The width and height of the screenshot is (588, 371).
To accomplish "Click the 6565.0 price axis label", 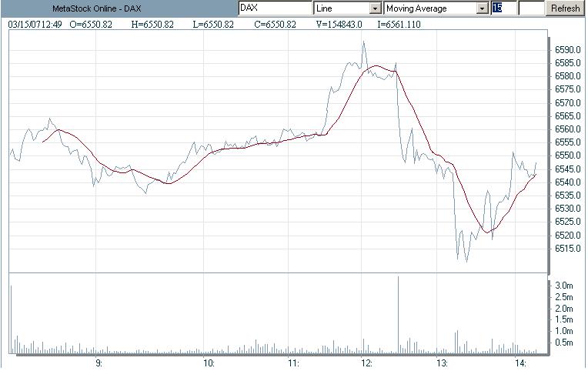I will tap(568, 116).
